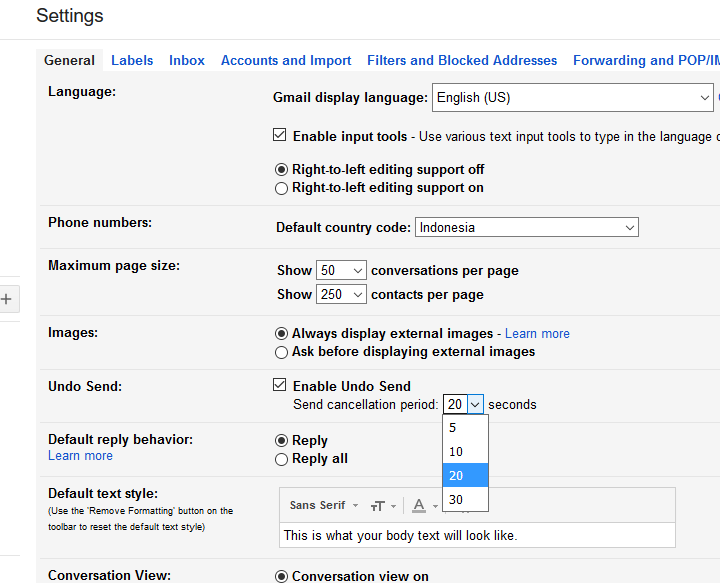Select the Reply radio button

point(281,441)
